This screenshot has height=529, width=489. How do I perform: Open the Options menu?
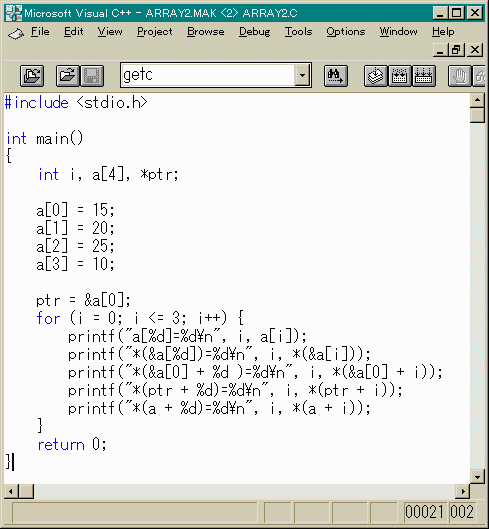pyautogui.click(x=346, y=32)
